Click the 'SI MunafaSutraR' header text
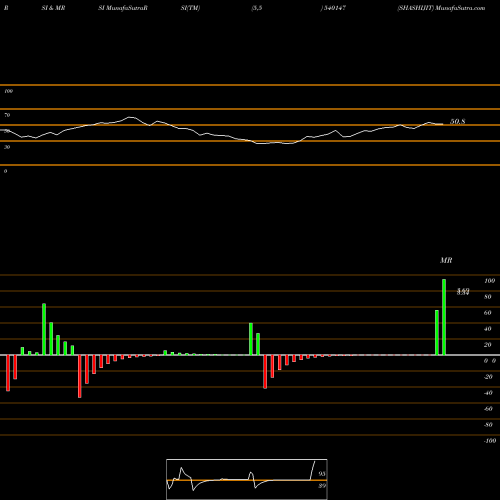This screenshot has width=500, height=500. [x=123, y=8]
